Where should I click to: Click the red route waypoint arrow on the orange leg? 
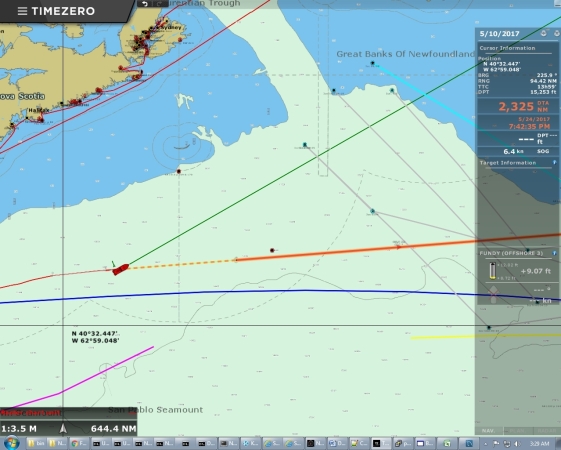point(398,247)
